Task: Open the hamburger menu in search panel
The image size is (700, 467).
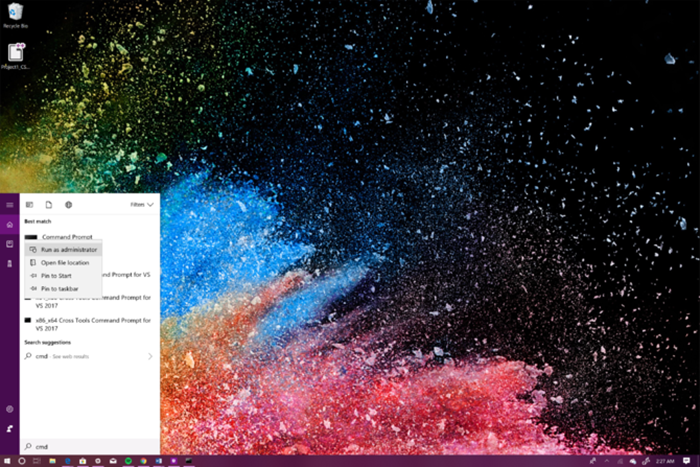Action: click(10, 204)
